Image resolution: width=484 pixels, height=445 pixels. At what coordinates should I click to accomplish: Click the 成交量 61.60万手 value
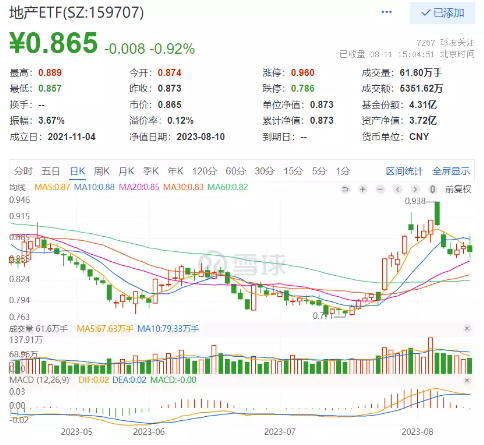click(421, 73)
